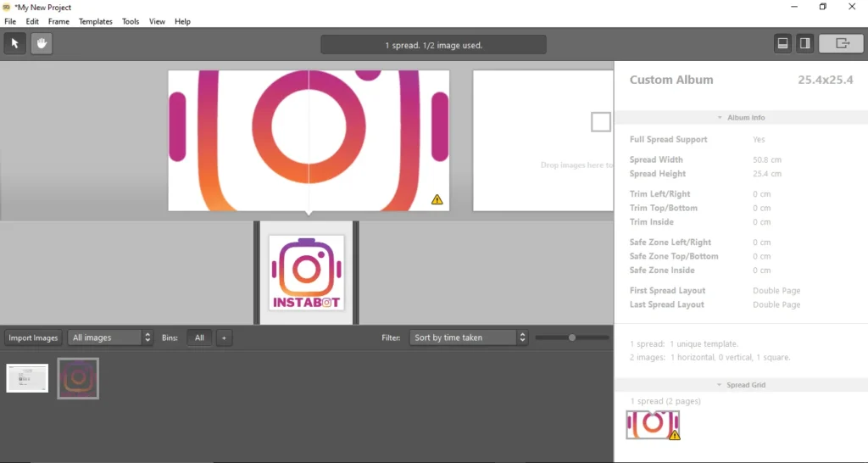Viewport: 868px width, 463px height.
Task: Open the Edit menu
Action: tap(32, 21)
